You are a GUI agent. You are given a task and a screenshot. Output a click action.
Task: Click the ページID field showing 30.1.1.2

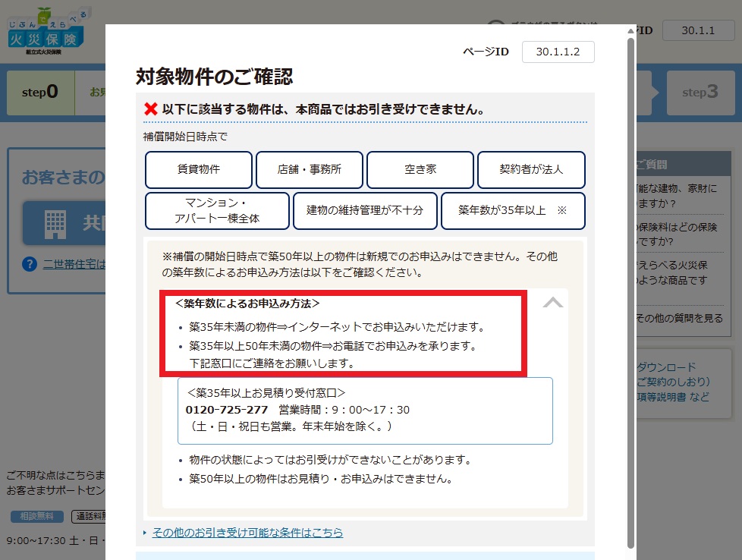[x=558, y=52]
